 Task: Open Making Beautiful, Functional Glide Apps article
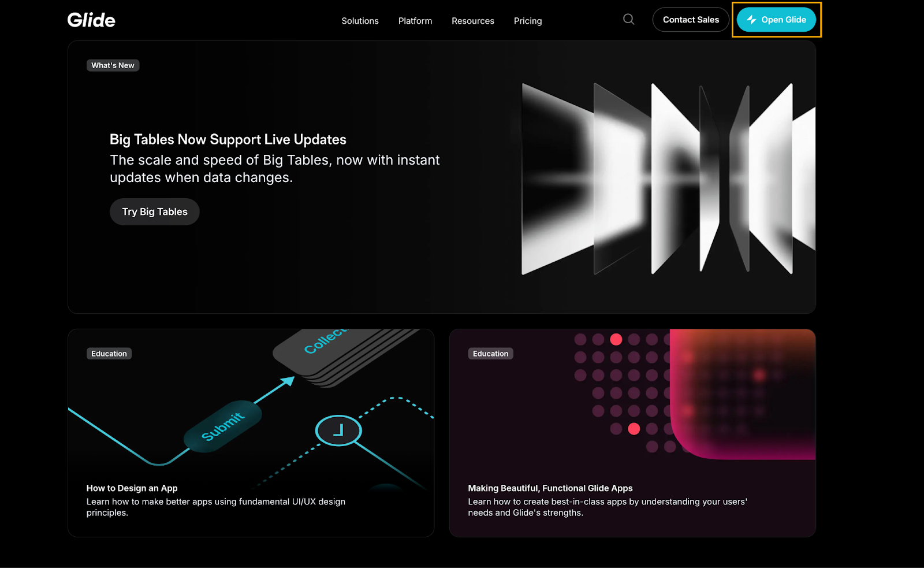(550, 488)
